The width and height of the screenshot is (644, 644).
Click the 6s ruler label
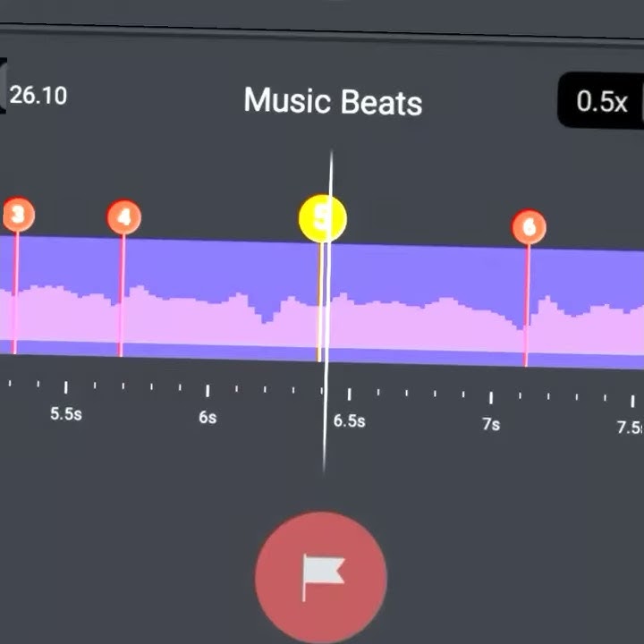click(x=208, y=418)
